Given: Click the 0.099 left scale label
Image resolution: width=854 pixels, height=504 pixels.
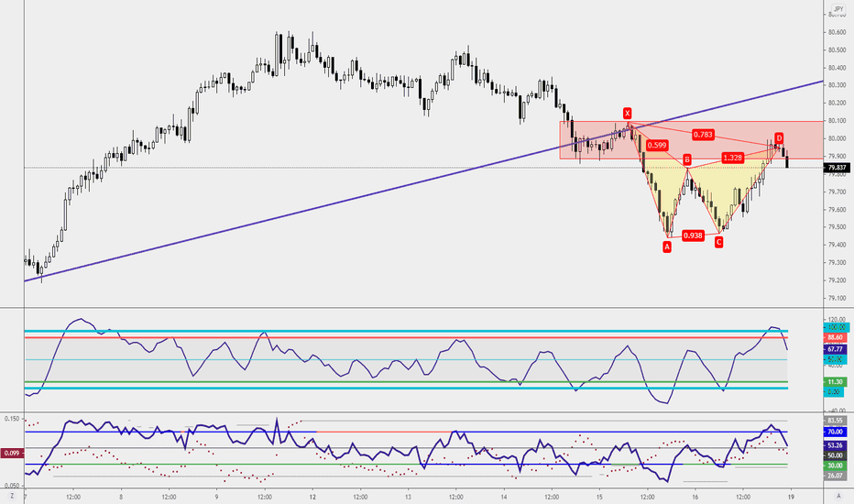Looking at the screenshot, I should (x=11, y=453).
